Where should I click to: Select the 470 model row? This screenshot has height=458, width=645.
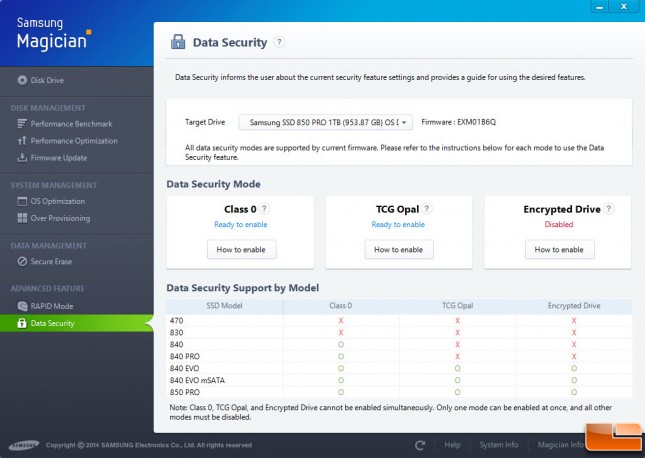pos(399,321)
